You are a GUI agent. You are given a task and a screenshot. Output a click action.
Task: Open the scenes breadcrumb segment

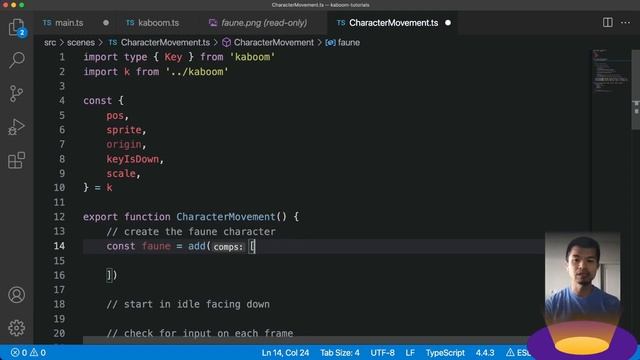[81, 42]
